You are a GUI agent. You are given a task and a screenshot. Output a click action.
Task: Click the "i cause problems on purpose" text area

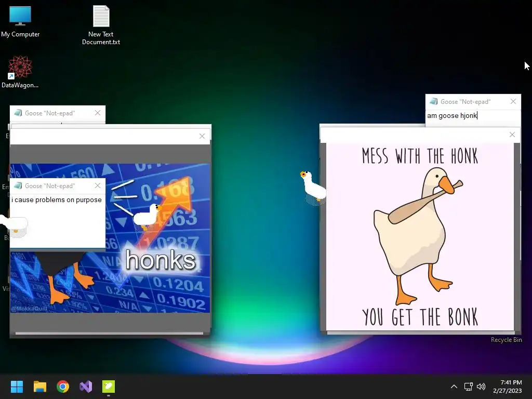pyautogui.click(x=58, y=220)
